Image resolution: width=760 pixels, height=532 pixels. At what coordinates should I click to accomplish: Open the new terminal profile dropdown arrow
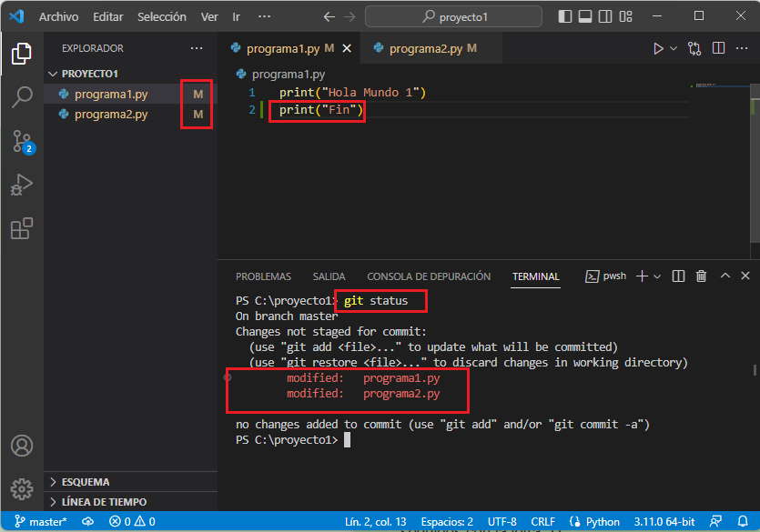point(657,276)
